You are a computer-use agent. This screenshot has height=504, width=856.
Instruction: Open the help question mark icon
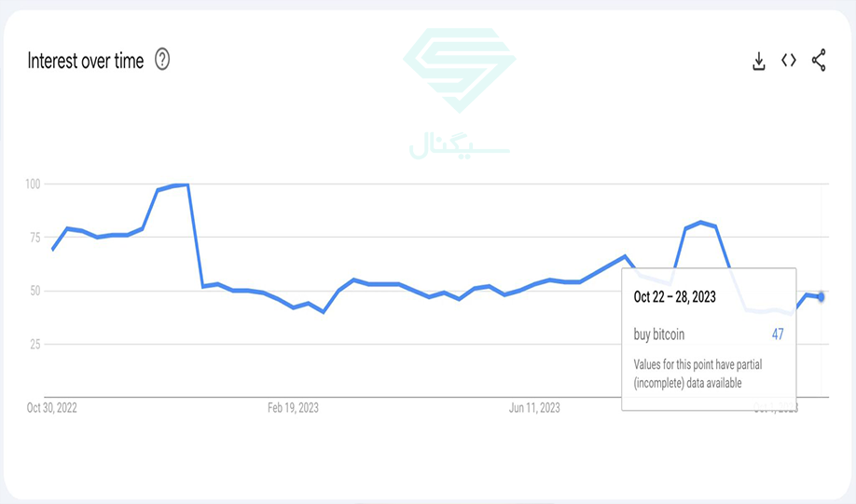pyautogui.click(x=162, y=60)
